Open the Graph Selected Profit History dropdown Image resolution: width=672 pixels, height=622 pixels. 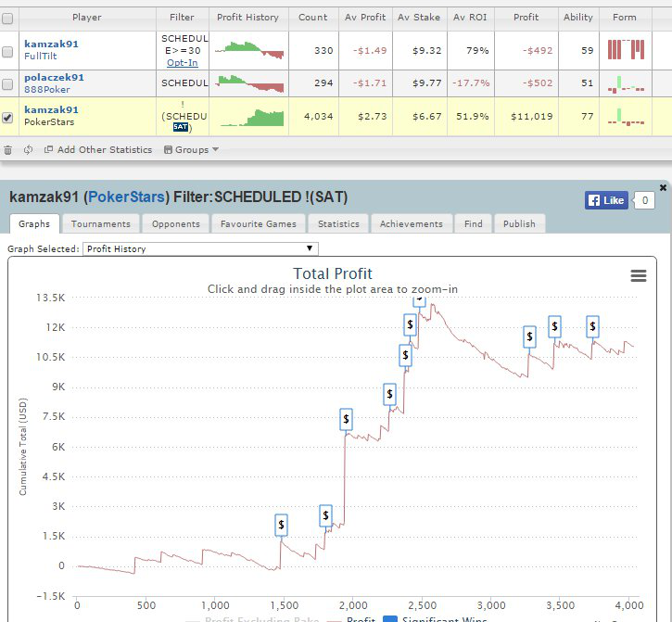coord(200,248)
